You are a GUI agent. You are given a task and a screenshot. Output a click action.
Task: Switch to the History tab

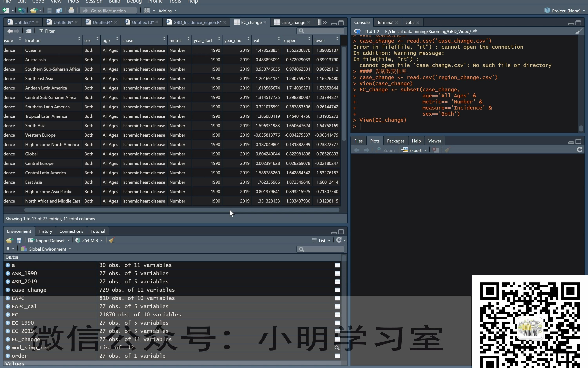pos(45,231)
